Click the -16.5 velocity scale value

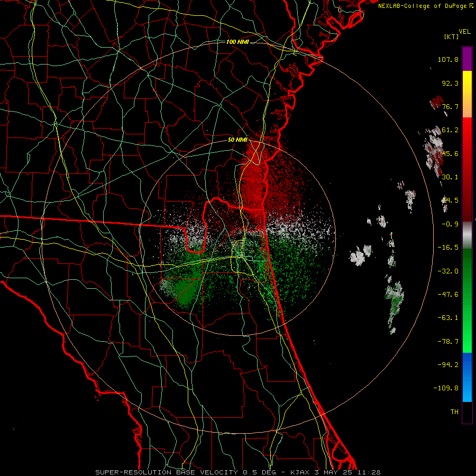(448, 247)
